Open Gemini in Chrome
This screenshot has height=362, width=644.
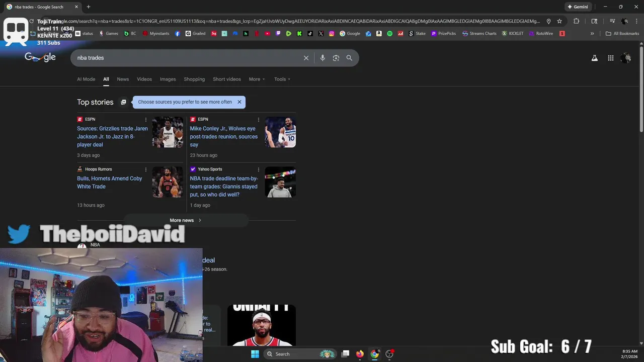578,7
